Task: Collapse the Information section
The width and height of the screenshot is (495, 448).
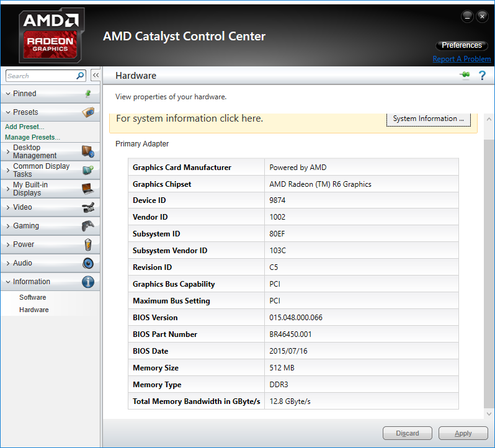Action: pos(8,282)
